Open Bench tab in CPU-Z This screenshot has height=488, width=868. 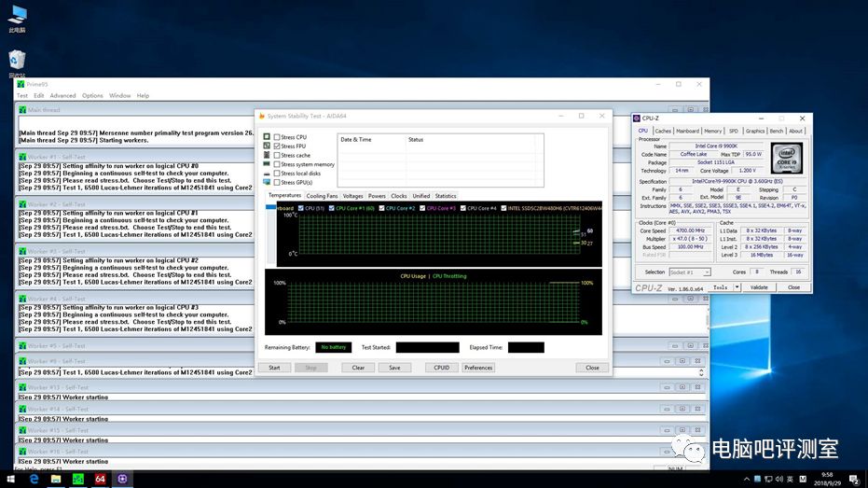coord(777,132)
